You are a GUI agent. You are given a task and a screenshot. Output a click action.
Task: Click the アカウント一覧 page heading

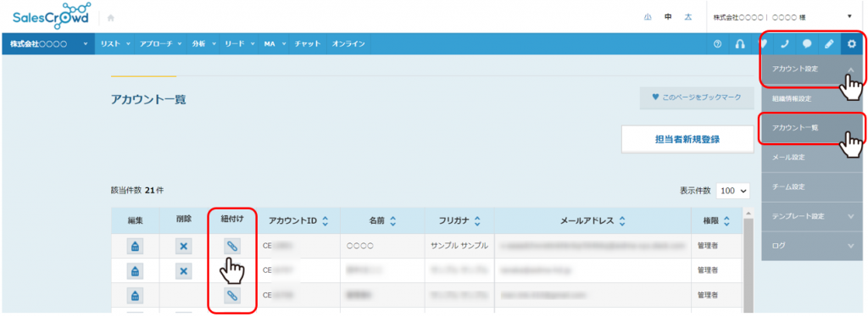tap(148, 99)
